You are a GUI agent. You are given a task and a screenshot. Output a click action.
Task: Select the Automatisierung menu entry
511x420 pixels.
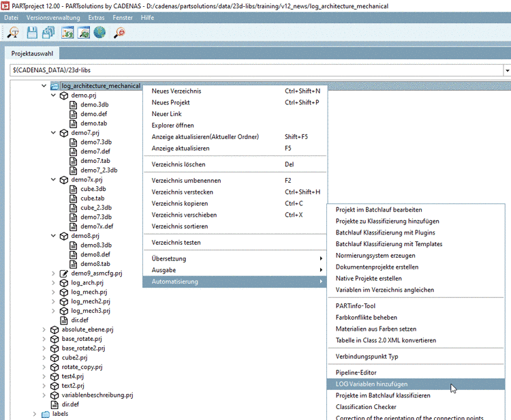click(x=235, y=282)
